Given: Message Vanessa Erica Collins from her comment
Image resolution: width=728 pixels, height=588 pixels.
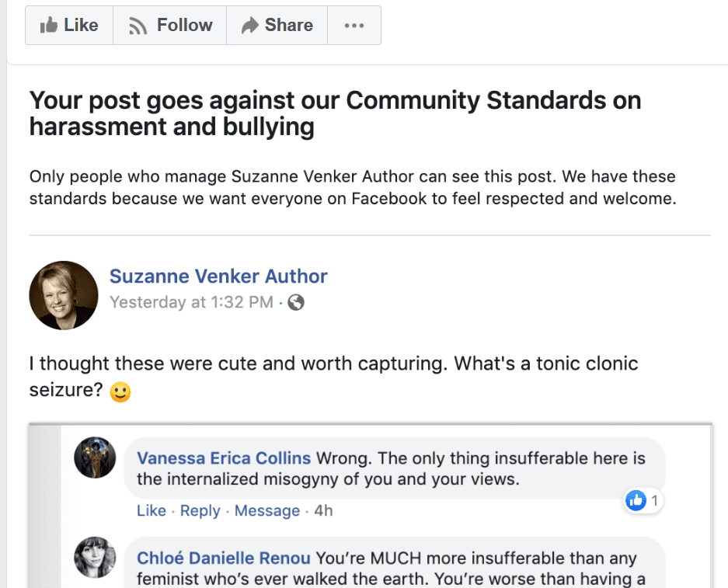Looking at the screenshot, I should pos(267,510).
